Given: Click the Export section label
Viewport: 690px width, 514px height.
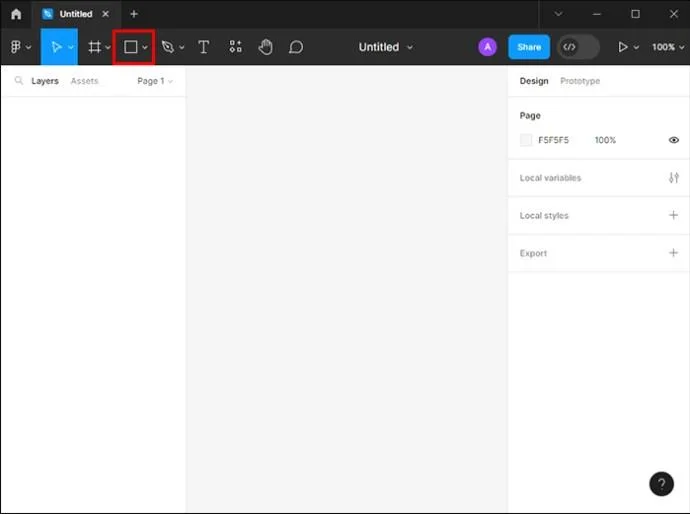Looking at the screenshot, I should click(x=533, y=253).
